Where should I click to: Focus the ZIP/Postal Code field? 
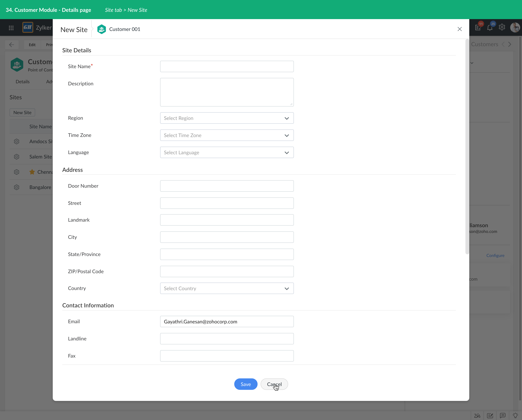click(x=227, y=271)
